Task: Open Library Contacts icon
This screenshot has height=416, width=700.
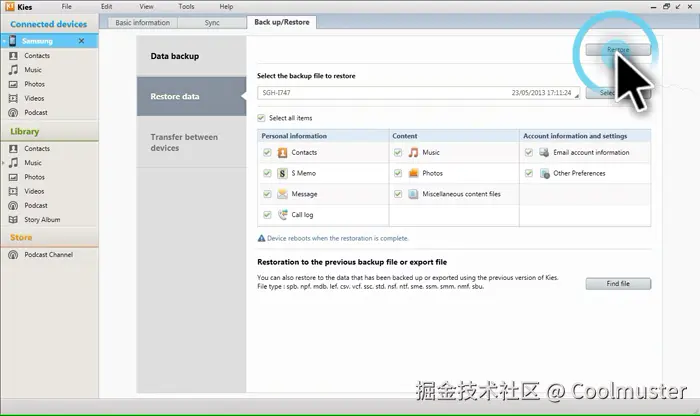Action: [13, 149]
